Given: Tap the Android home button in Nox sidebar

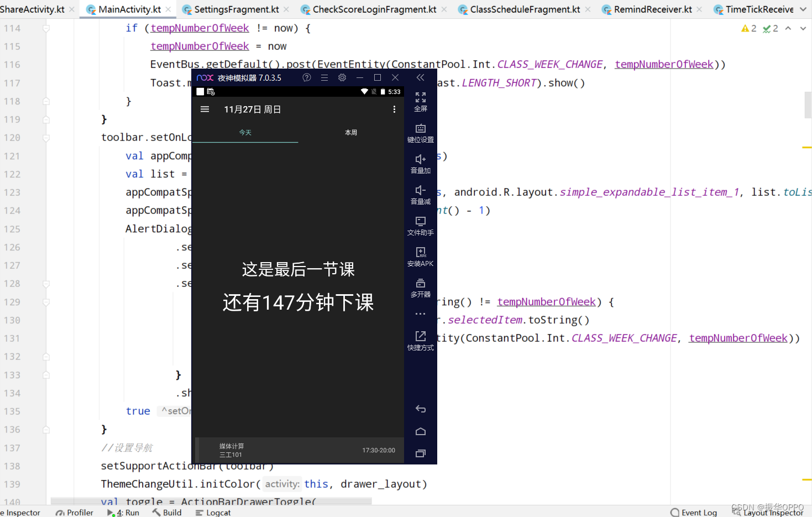Looking at the screenshot, I should [421, 431].
